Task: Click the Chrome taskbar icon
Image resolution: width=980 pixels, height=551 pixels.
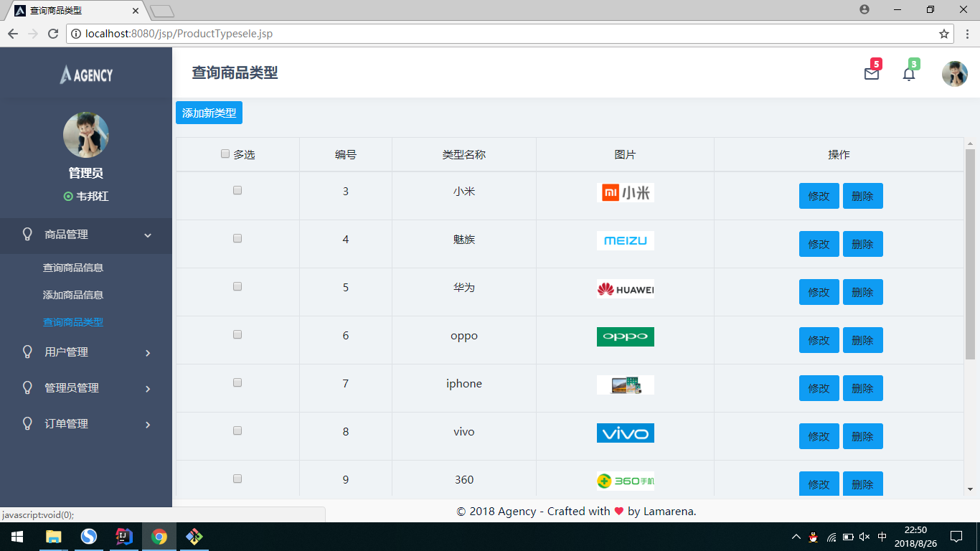Action: (159, 537)
